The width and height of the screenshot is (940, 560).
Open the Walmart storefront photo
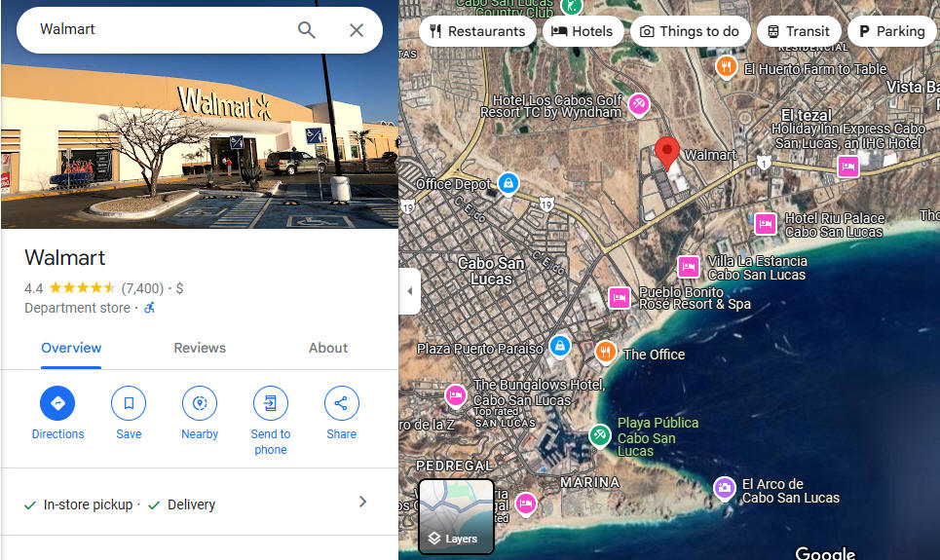[200, 141]
